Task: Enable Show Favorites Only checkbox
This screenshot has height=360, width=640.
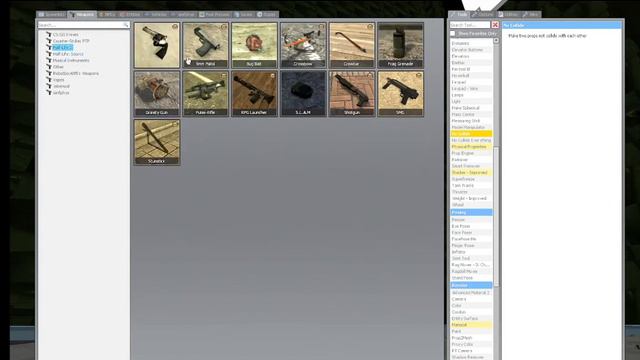Action: [x=453, y=33]
